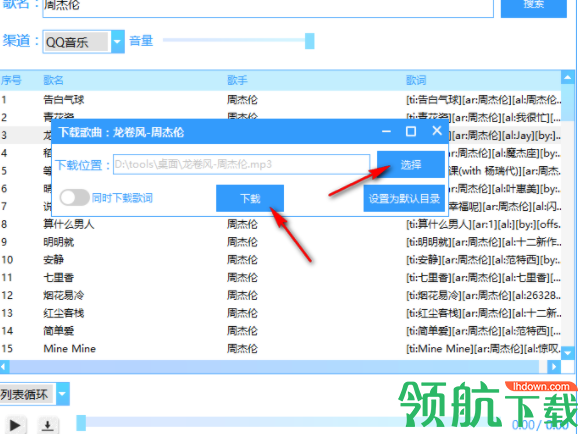Click the 序号 column header
The image size is (578, 434).
click(x=11, y=80)
